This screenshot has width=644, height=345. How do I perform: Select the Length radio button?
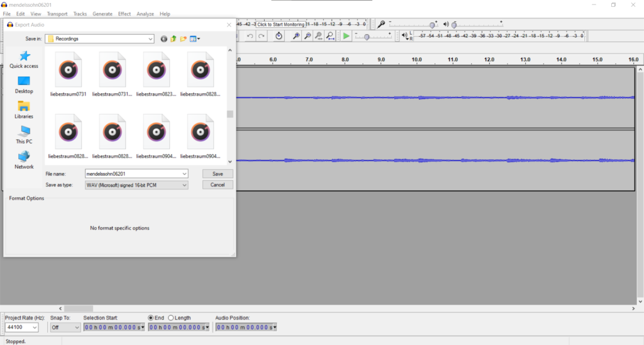[x=171, y=318]
